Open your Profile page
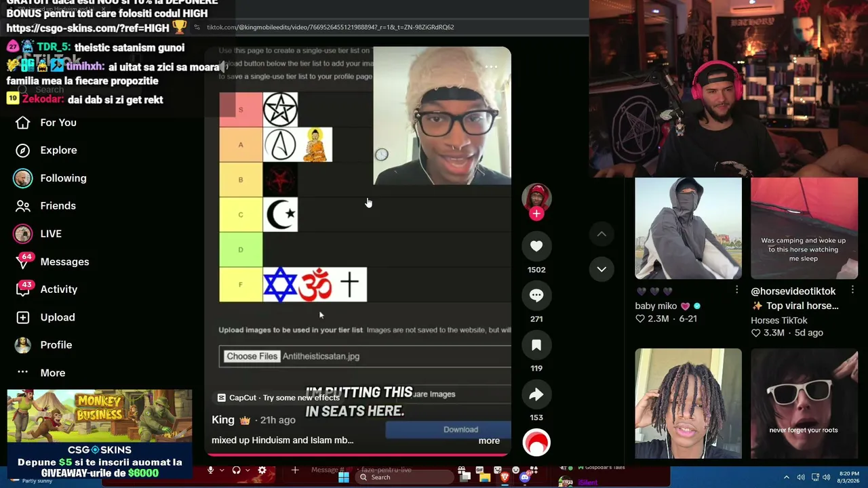This screenshot has width=868, height=488. pyautogui.click(x=43, y=345)
